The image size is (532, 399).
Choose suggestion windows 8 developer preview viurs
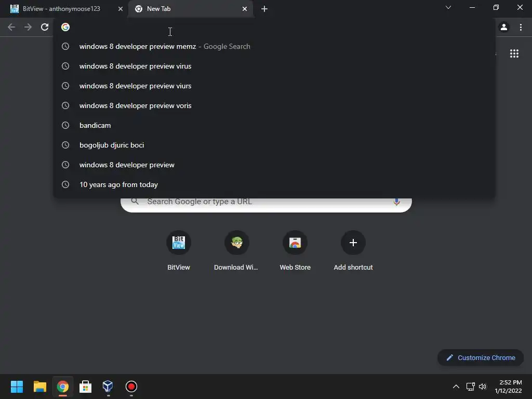(x=274, y=86)
